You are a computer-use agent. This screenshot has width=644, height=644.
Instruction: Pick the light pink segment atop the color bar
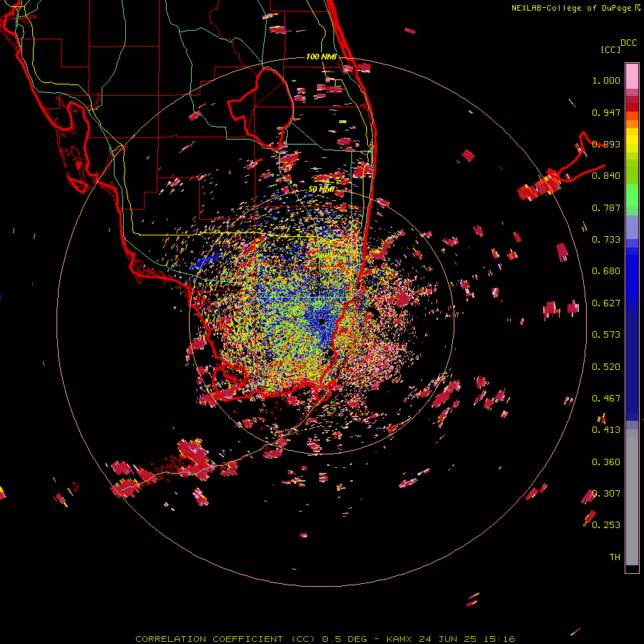tap(632, 76)
